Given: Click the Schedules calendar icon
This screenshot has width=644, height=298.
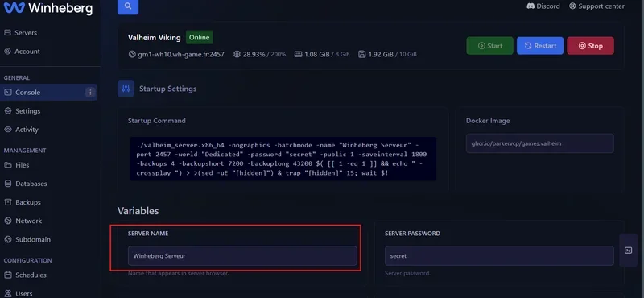Looking at the screenshot, I should click(7, 275).
